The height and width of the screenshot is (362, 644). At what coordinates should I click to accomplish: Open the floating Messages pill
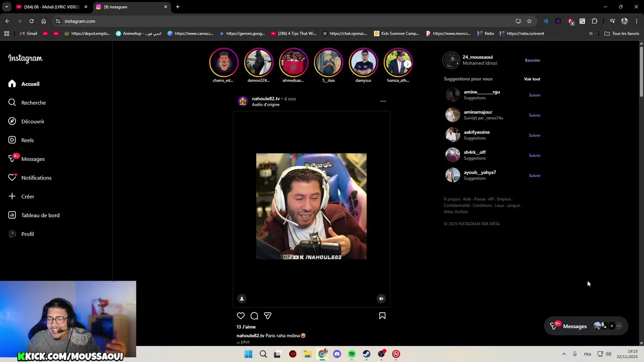coord(586,326)
